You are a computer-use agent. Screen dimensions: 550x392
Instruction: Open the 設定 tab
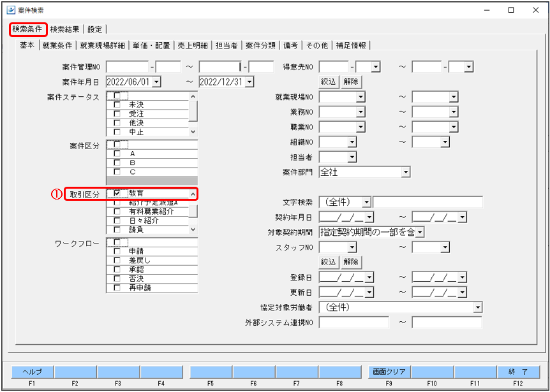coord(94,29)
